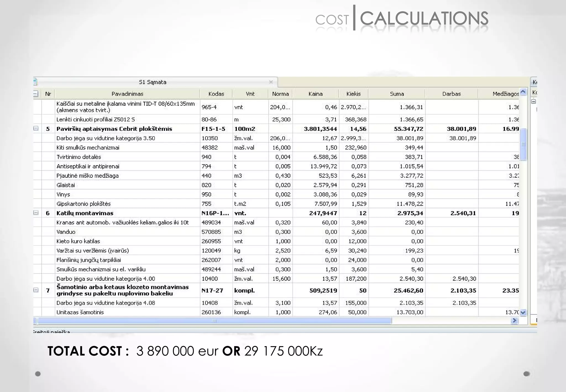Image resolution: width=566 pixels, height=392 pixels.
Task: Sort by the Pavadinimas column header
Action: [x=127, y=94]
